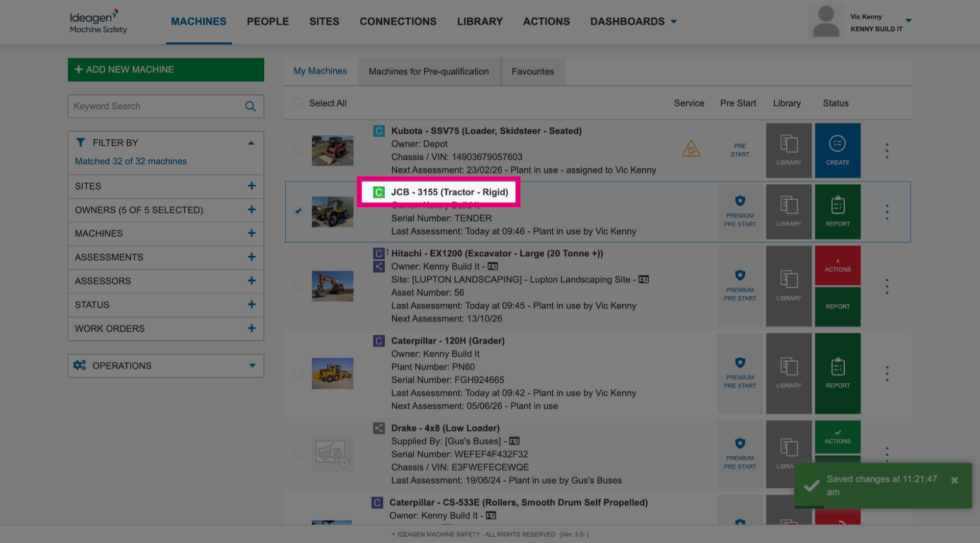Open Kubota service warning icon

tap(691, 149)
